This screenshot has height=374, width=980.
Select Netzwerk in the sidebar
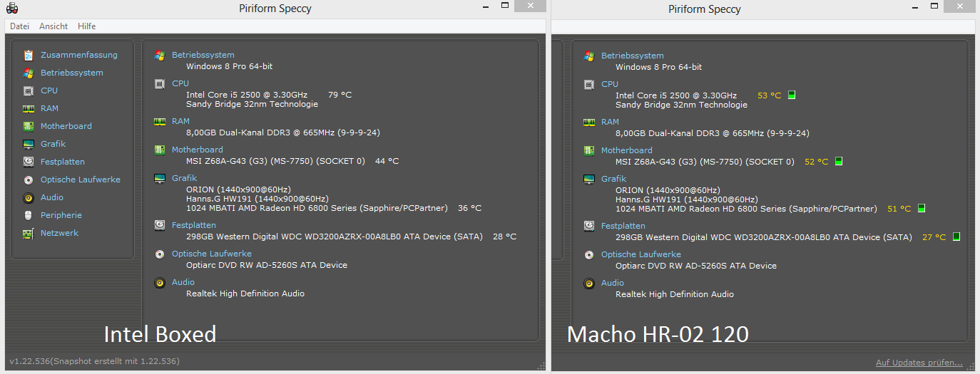[x=60, y=233]
